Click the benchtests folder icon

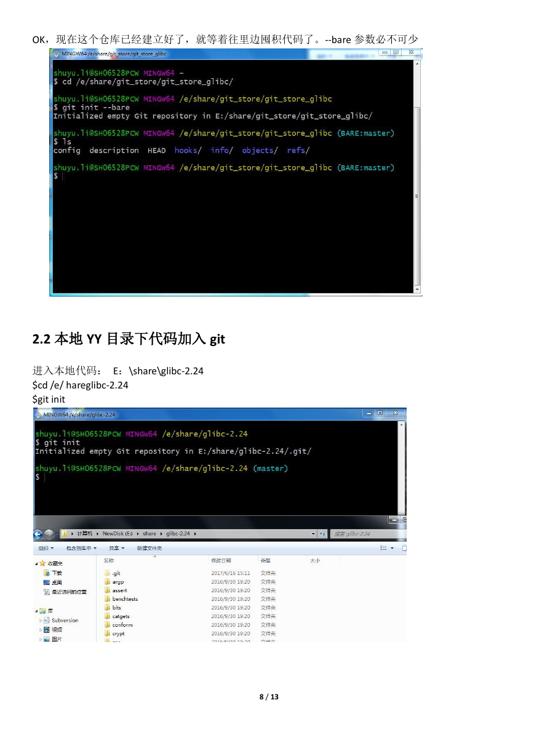[x=107, y=599]
